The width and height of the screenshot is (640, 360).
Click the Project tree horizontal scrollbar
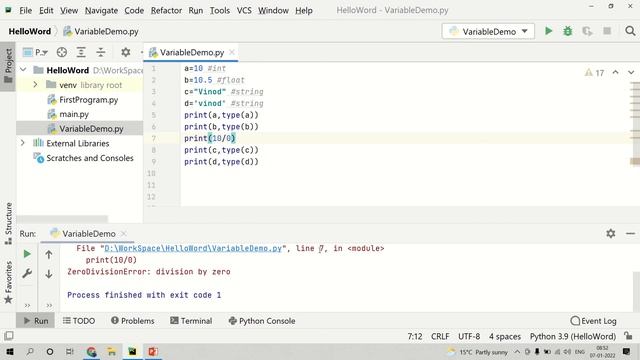coord(62,219)
